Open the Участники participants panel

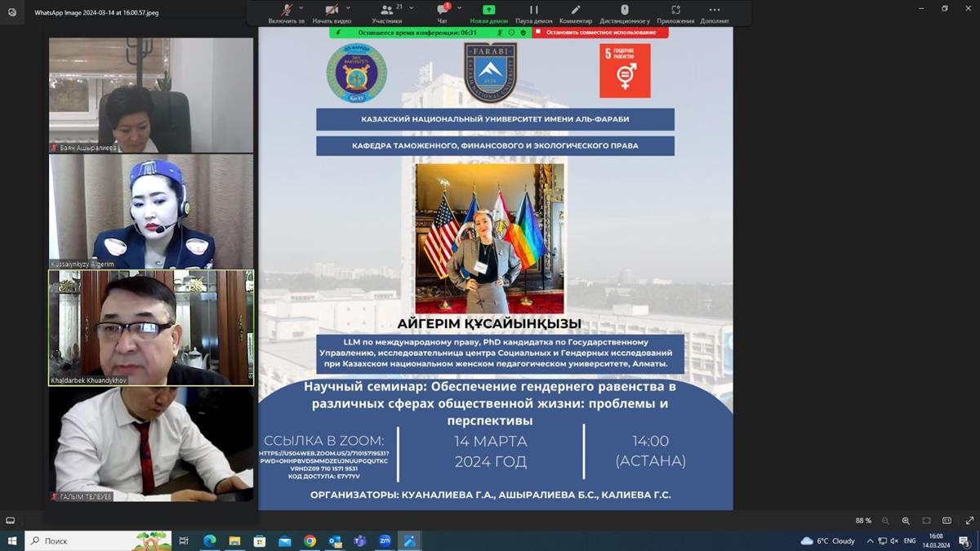(x=387, y=13)
